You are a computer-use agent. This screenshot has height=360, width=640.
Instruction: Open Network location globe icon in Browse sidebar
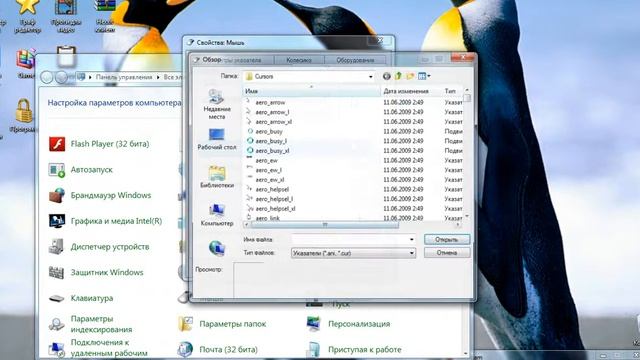(x=216, y=248)
